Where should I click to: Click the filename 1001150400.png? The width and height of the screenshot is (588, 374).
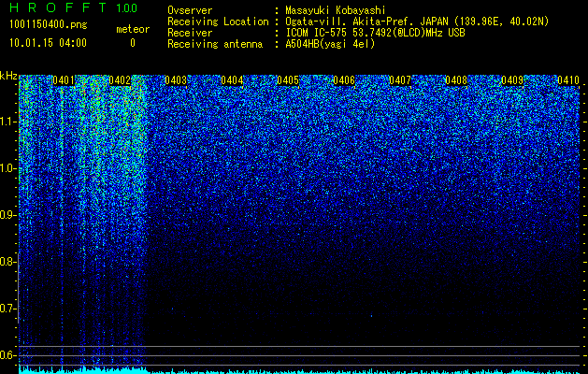click(x=49, y=25)
